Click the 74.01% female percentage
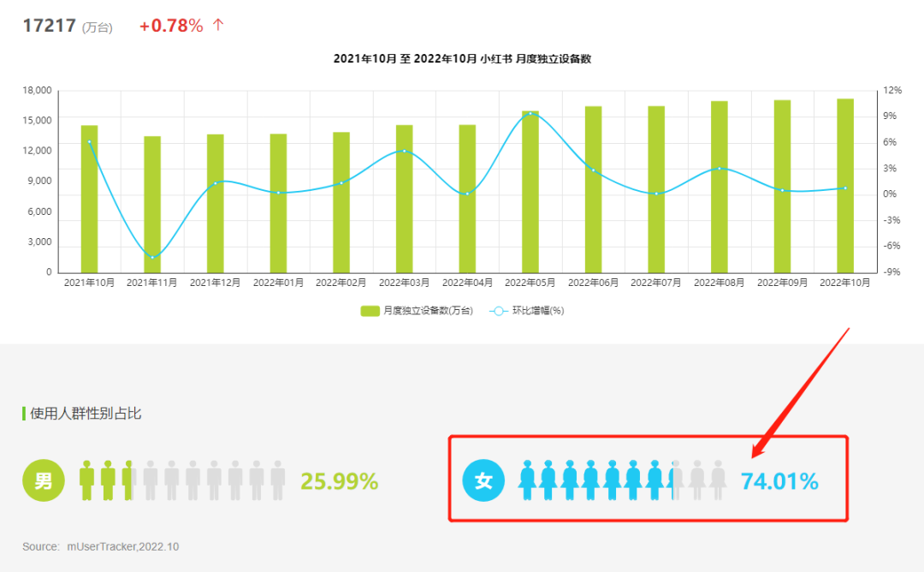This screenshot has width=924, height=572. [x=779, y=481]
